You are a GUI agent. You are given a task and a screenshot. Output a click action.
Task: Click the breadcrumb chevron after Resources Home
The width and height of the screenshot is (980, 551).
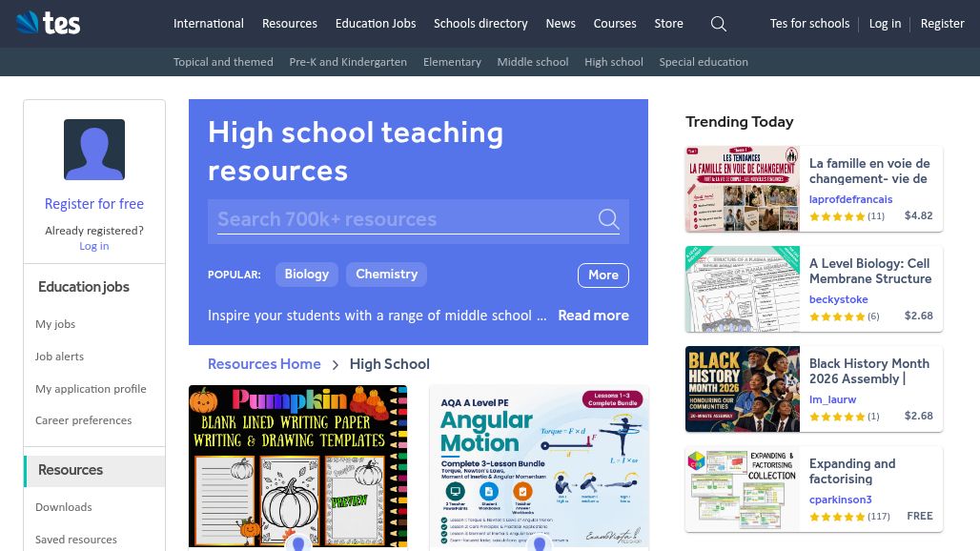coord(335,364)
